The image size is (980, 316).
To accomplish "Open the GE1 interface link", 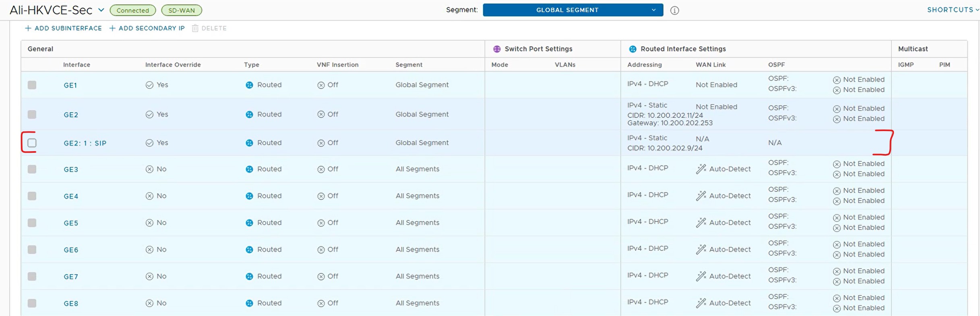I will point(70,85).
